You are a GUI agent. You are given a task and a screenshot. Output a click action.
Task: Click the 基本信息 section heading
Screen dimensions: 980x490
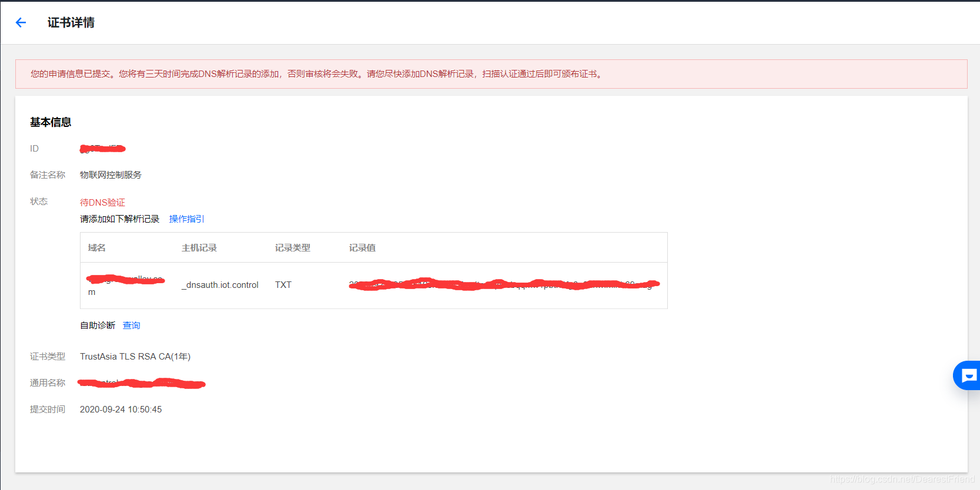point(51,122)
